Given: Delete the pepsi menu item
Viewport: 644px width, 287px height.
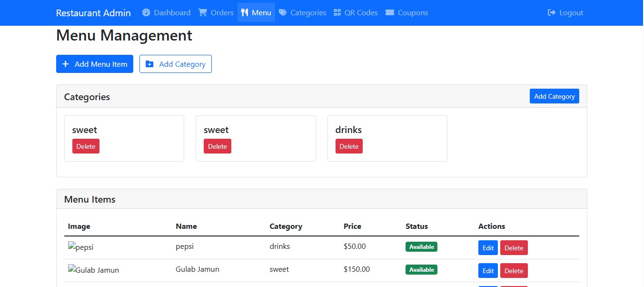Looking at the screenshot, I should tap(514, 248).
